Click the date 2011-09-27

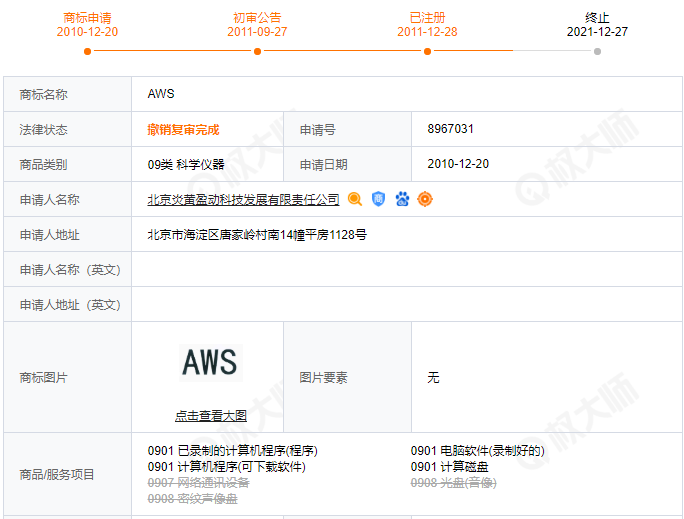pos(257,32)
